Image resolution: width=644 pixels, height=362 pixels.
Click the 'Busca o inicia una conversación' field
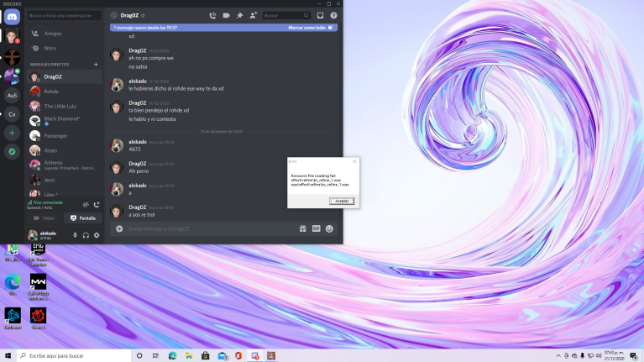64,16
